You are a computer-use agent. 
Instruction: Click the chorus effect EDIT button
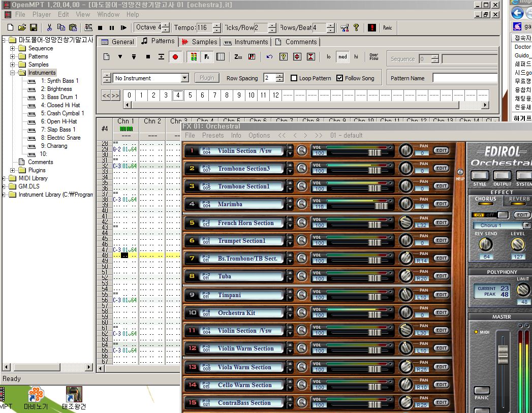[522, 215]
